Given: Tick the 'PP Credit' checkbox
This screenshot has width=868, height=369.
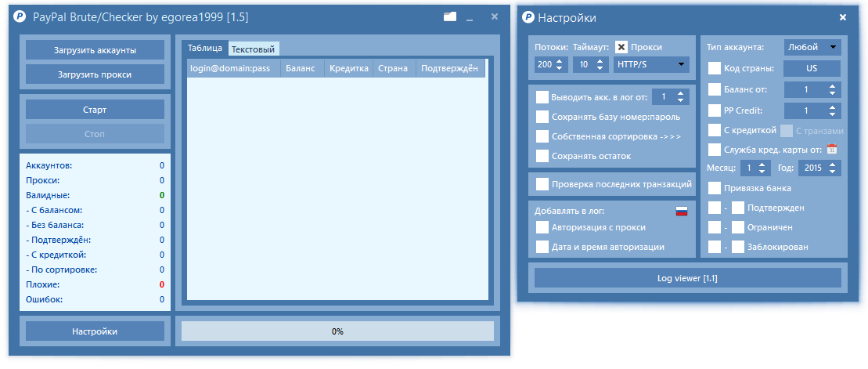Looking at the screenshot, I should pos(715,110).
